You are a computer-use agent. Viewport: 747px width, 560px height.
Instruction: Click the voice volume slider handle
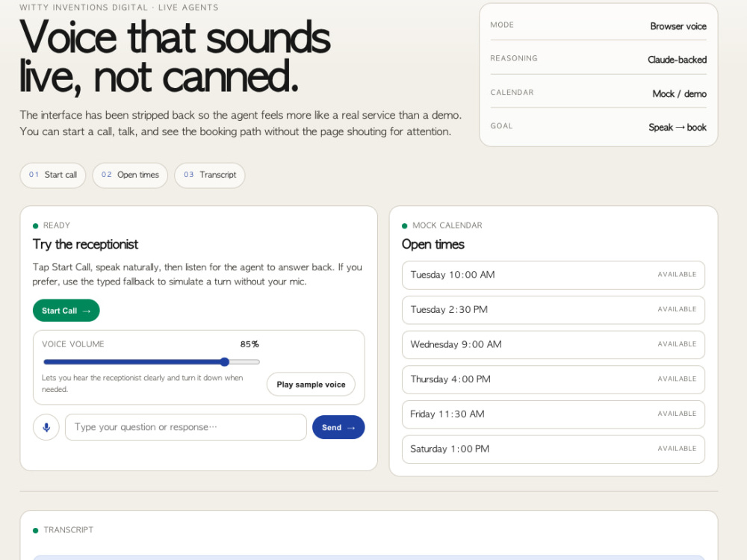[225, 362]
